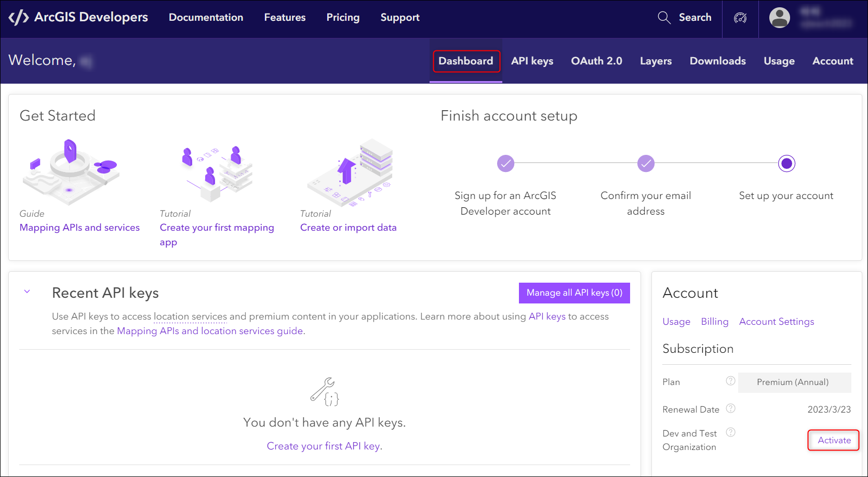This screenshot has width=868, height=477.
Task: Switch to the API keys tab
Action: pos(532,61)
